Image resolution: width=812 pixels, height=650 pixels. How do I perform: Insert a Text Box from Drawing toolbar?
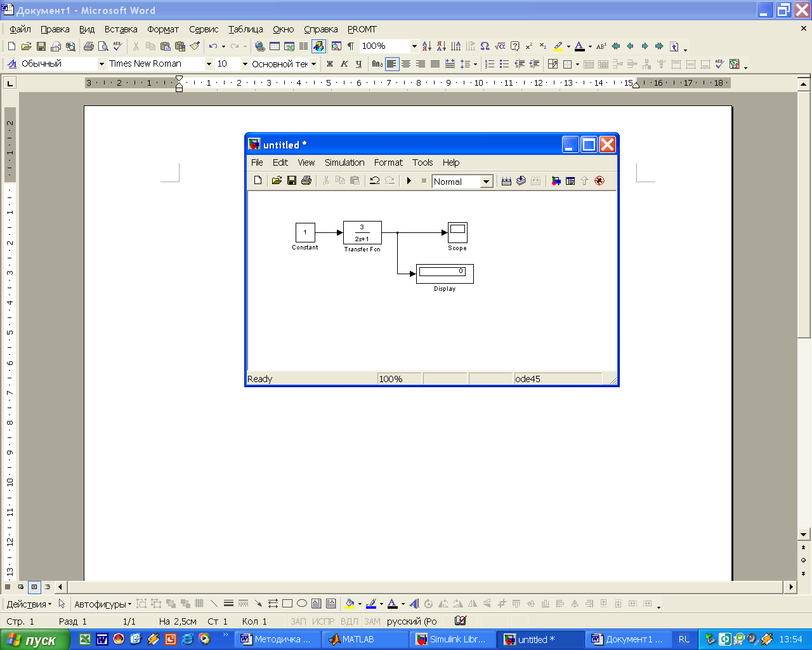pyautogui.click(x=317, y=604)
